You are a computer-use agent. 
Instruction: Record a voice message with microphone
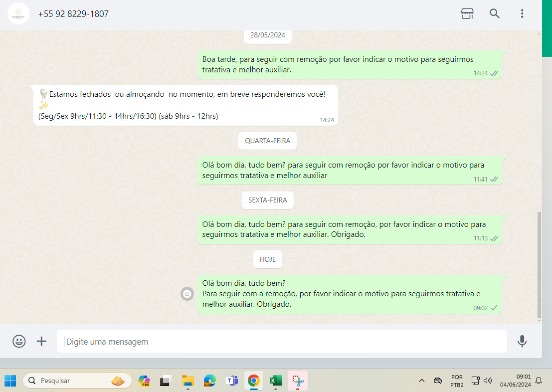click(x=522, y=342)
